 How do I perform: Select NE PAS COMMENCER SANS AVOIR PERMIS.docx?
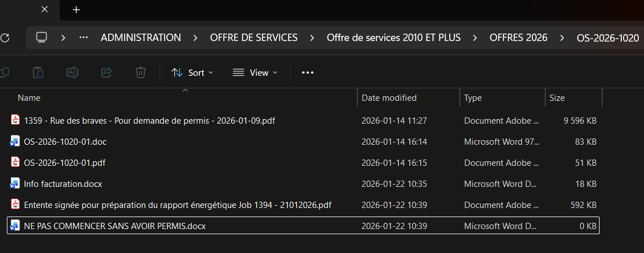click(114, 226)
